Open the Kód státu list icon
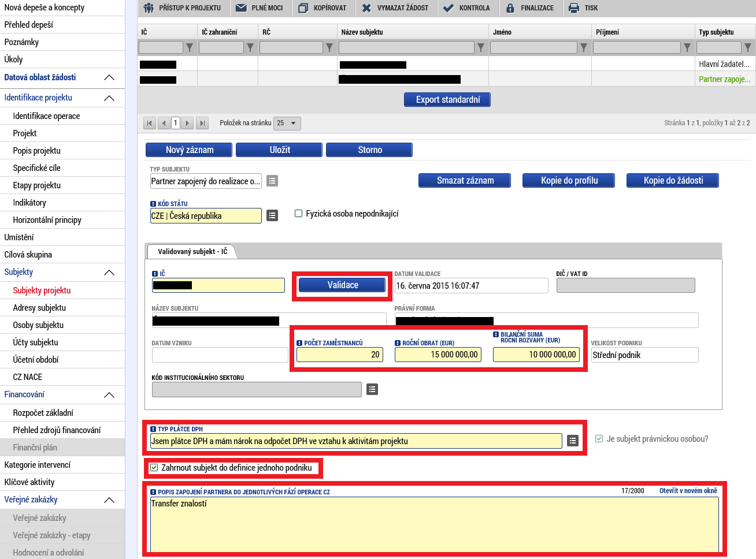The height and width of the screenshot is (559, 756). coord(272,215)
